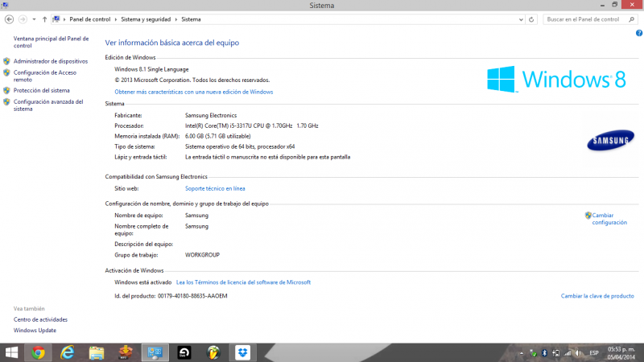Viewport: 644px width, 362px height.
Task: Open 'Ventana principal del Panel de control'
Action: (x=51, y=42)
